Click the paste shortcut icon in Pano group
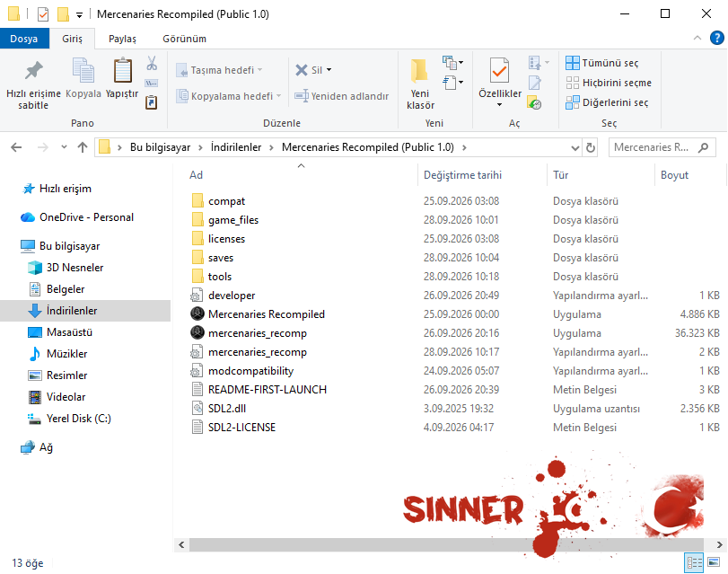 [x=152, y=102]
